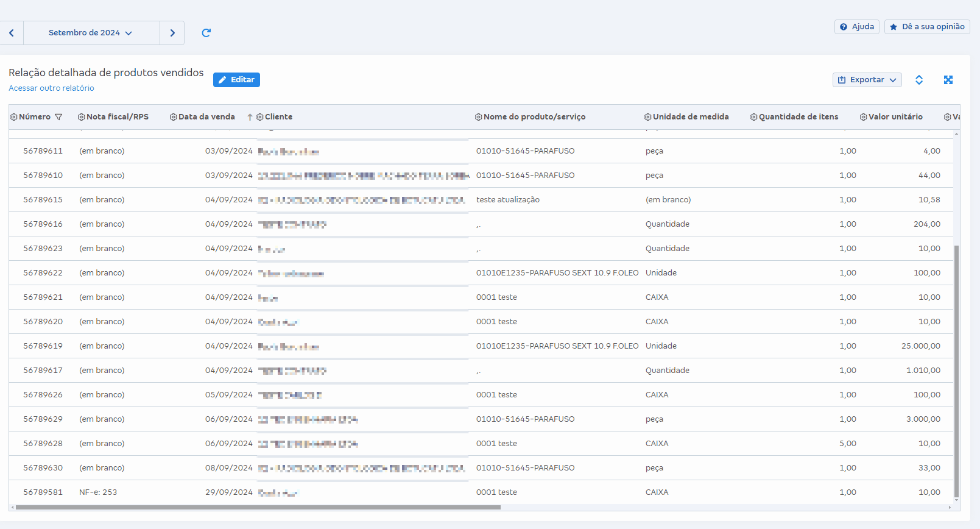Viewport: 980px width, 529px height.
Task: Go to the next month
Action: coord(172,33)
